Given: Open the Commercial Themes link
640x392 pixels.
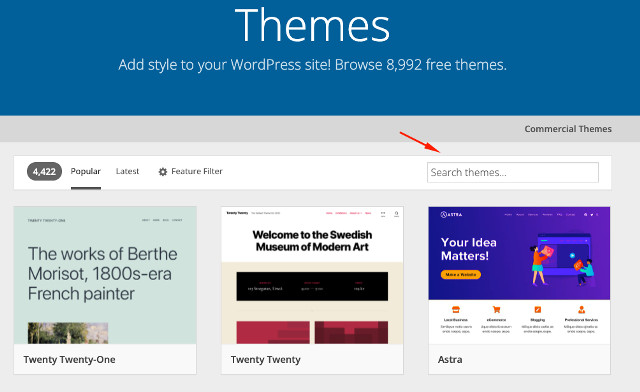Looking at the screenshot, I should (x=568, y=129).
